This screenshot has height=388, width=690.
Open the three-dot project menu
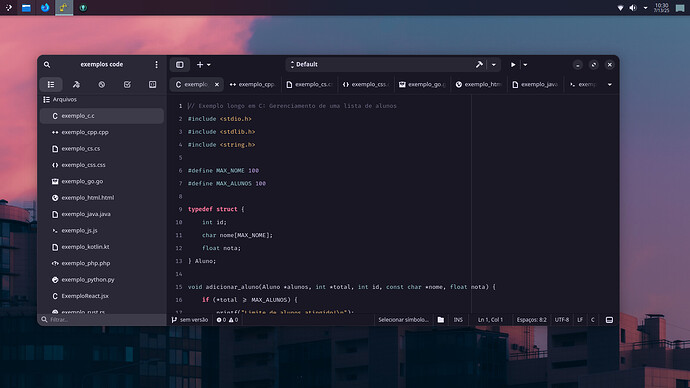click(156, 65)
